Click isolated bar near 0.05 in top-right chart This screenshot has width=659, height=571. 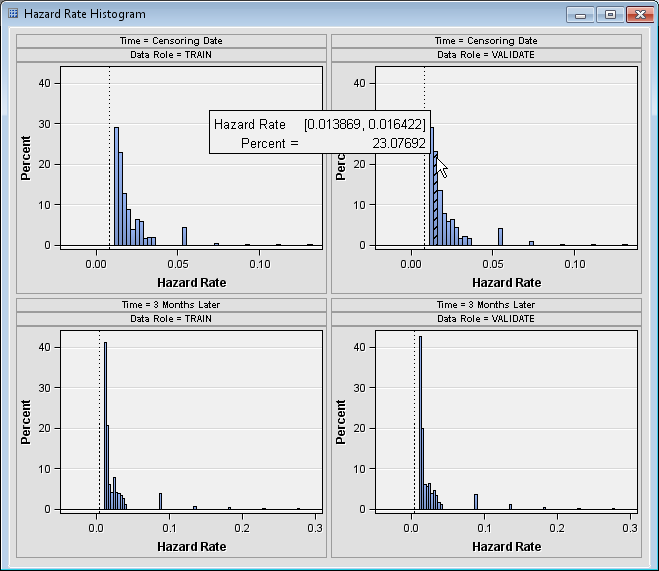click(x=500, y=237)
